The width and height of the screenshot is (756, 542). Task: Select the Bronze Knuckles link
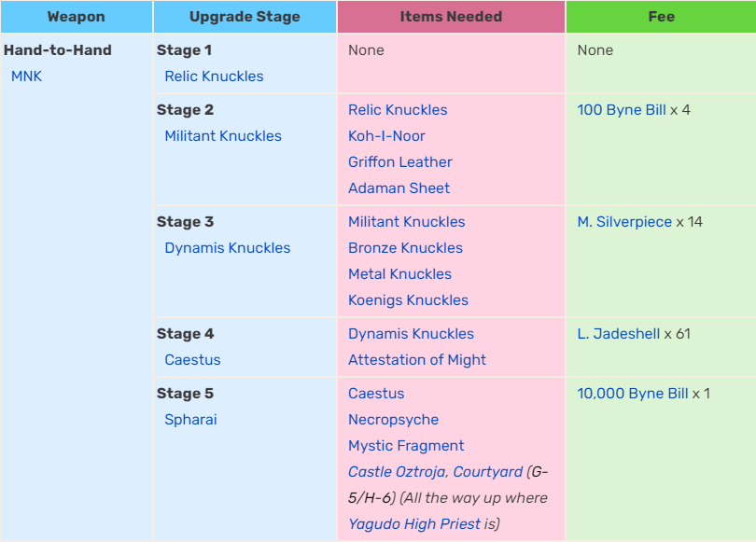405,247
